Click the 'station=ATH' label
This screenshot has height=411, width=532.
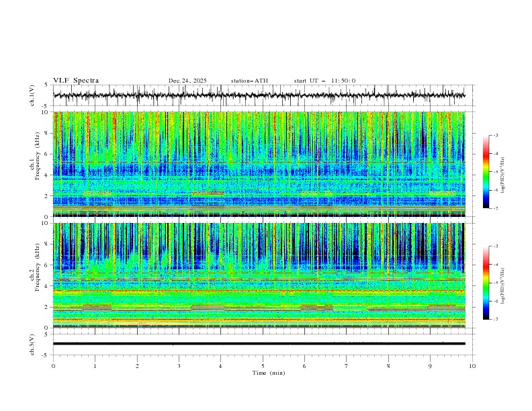(x=249, y=81)
